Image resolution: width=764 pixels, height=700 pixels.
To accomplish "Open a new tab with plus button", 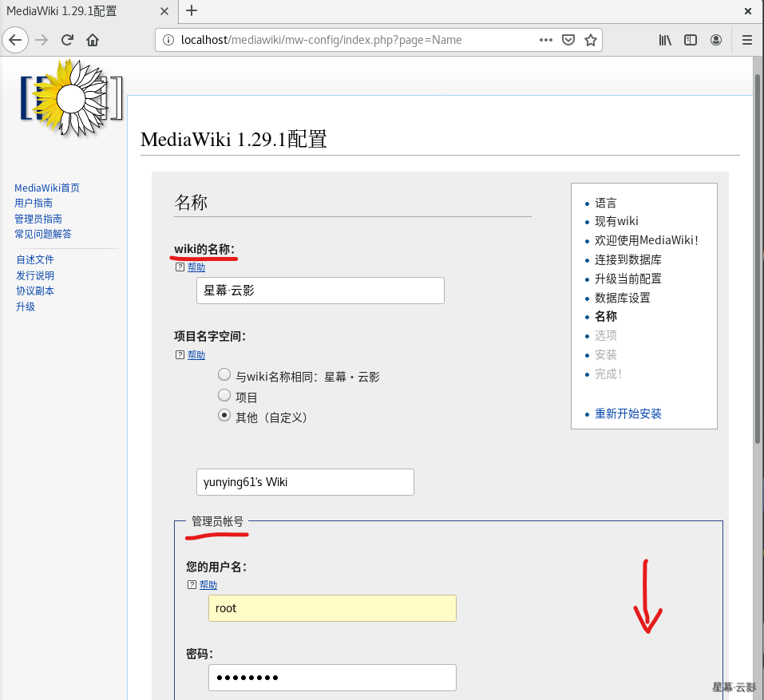I will pos(192,11).
